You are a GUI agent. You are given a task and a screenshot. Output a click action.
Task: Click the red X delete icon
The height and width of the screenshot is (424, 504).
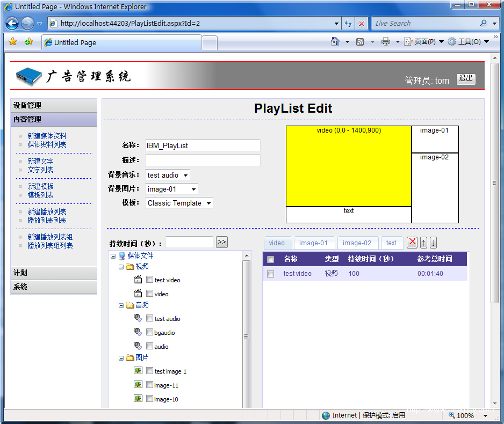(412, 243)
